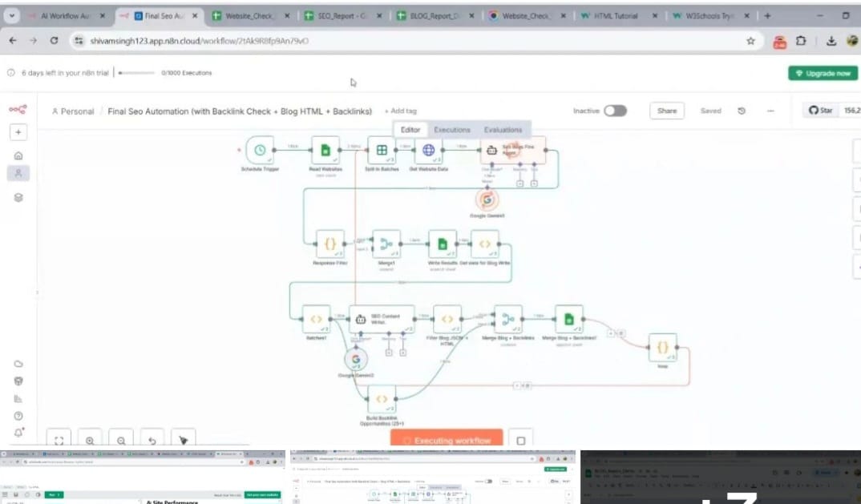Open the Get Website Data node

[x=428, y=150]
